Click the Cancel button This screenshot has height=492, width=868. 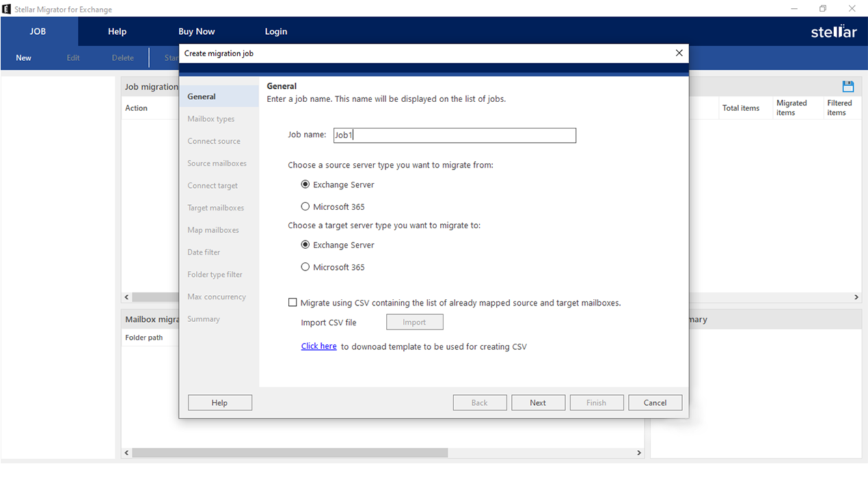655,402
